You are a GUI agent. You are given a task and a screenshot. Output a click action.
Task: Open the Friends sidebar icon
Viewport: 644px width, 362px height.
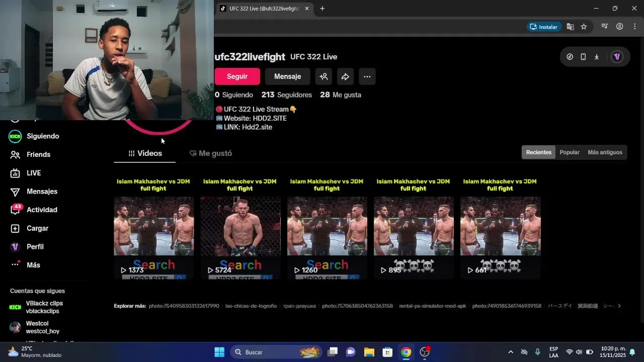coord(15,155)
